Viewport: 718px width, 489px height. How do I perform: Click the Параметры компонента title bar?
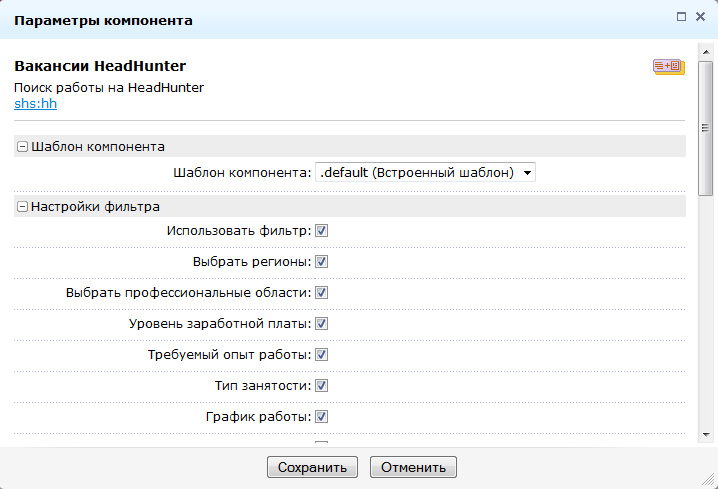pyautogui.click(x=300, y=19)
